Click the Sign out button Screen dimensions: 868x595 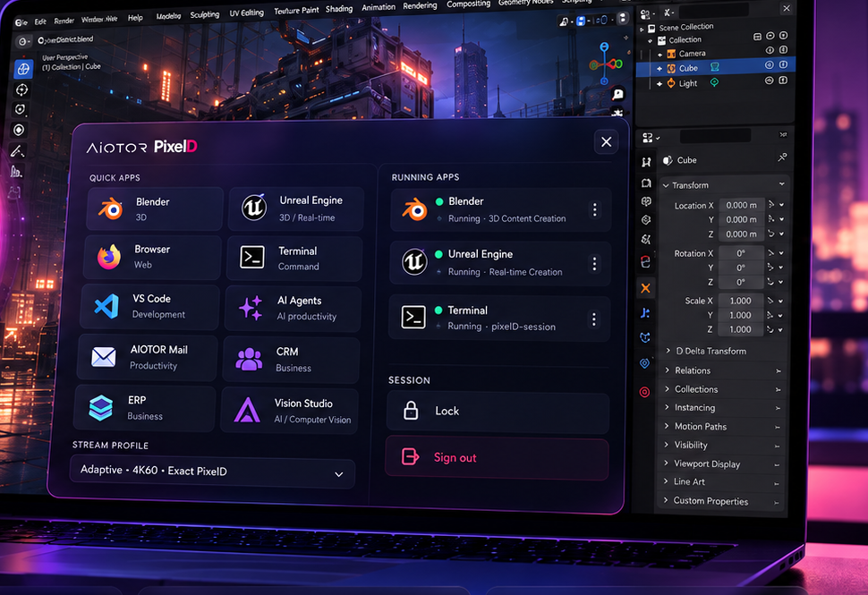point(498,458)
